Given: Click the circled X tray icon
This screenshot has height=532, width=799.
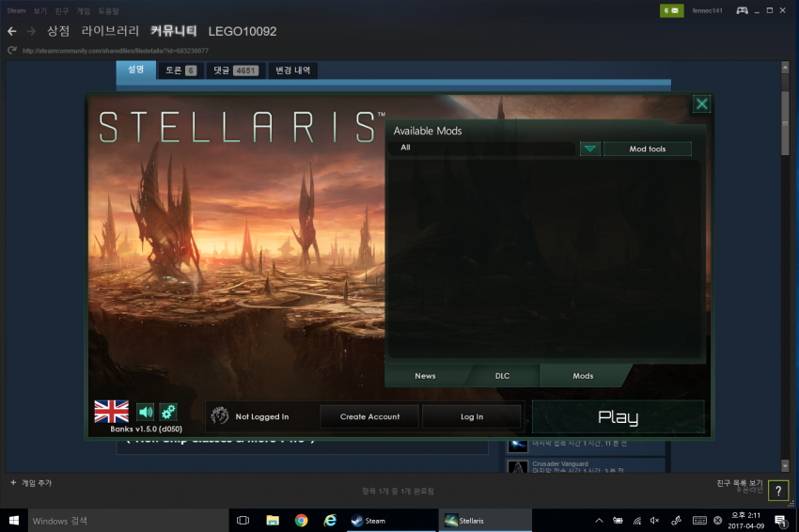Looking at the screenshot, I should [x=717, y=521].
